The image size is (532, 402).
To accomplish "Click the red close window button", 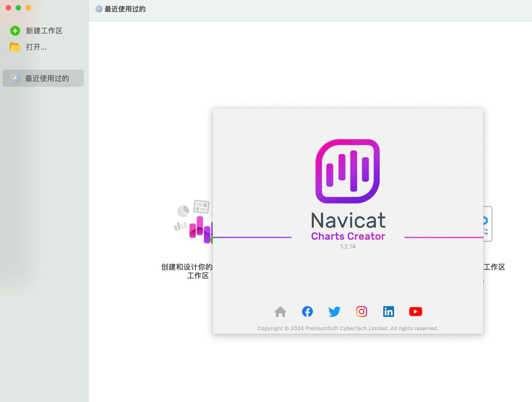I will point(9,8).
